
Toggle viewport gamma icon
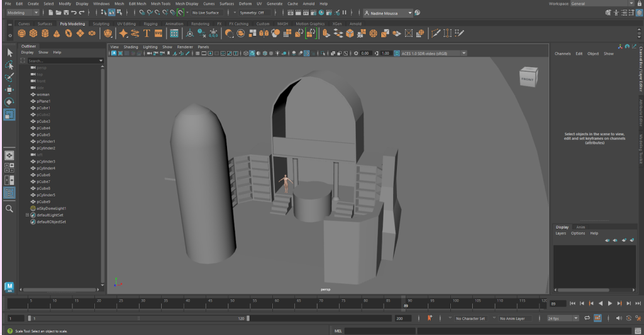point(376,54)
